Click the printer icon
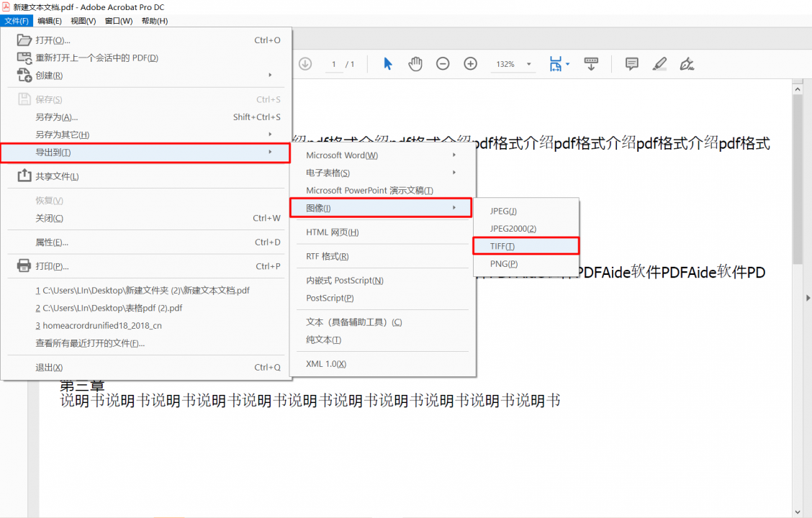Viewport: 812px width, 518px height. [24, 266]
